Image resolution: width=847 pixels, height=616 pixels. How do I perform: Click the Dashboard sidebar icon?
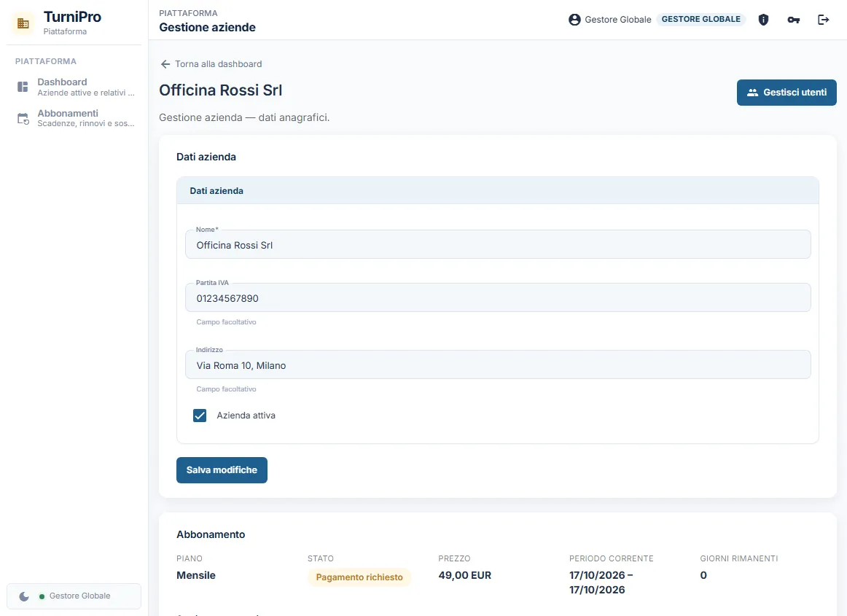click(23, 87)
